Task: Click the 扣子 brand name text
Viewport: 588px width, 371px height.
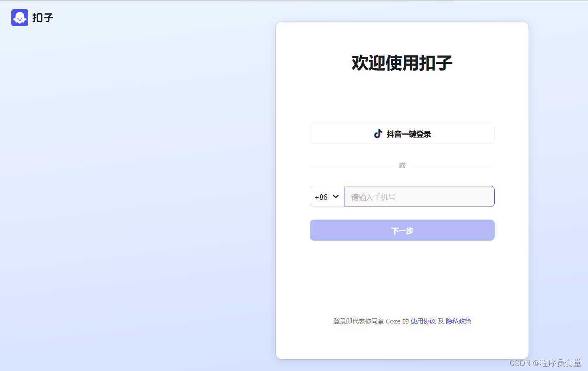Action: pyautogui.click(x=43, y=18)
